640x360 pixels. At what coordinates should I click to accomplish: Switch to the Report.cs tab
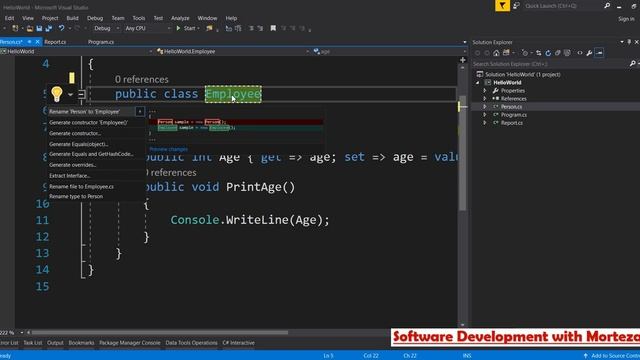tap(55, 42)
